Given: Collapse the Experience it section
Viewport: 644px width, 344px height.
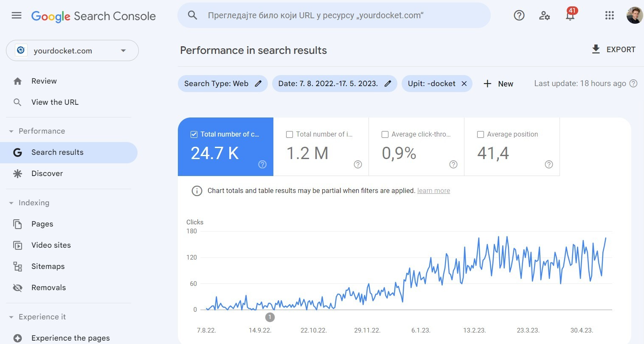Looking at the screenshot, I should point(11,317).
